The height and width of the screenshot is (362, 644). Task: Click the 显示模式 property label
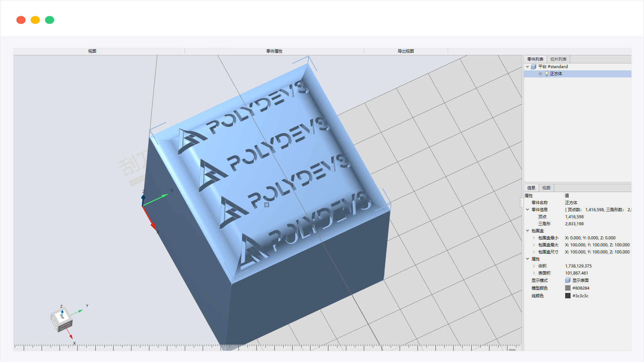[x=540, y=281]
